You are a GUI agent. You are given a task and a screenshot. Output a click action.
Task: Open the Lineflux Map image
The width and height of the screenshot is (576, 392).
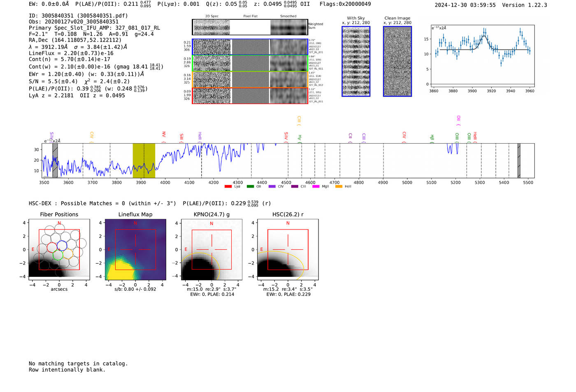[x=135, y=250]
